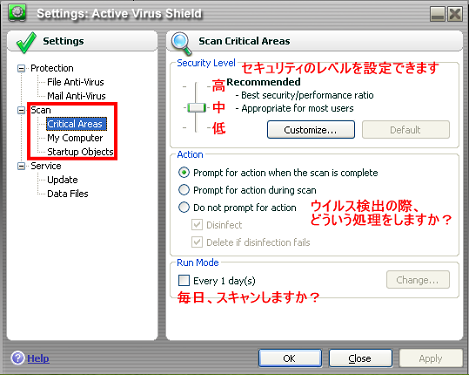Click the Run Mode group label
Screen dimensions: 469x375
point(198,263)
